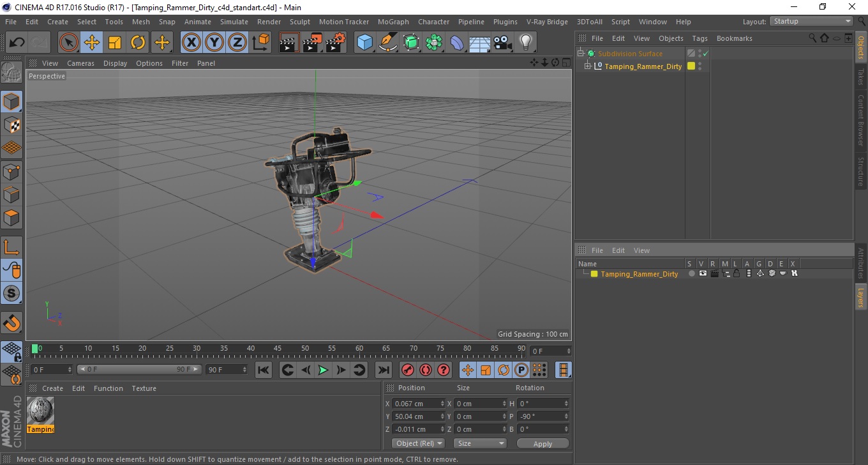Add a Floor environment object icon

479,43
